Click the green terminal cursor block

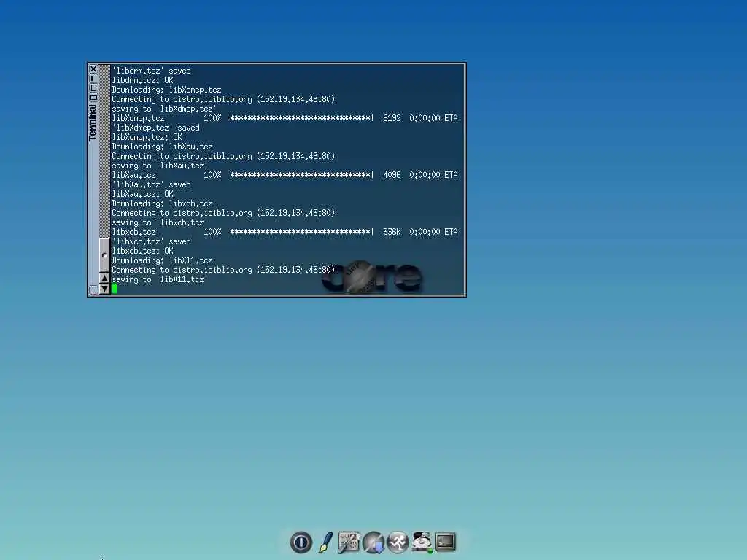[x=115, y=289]
